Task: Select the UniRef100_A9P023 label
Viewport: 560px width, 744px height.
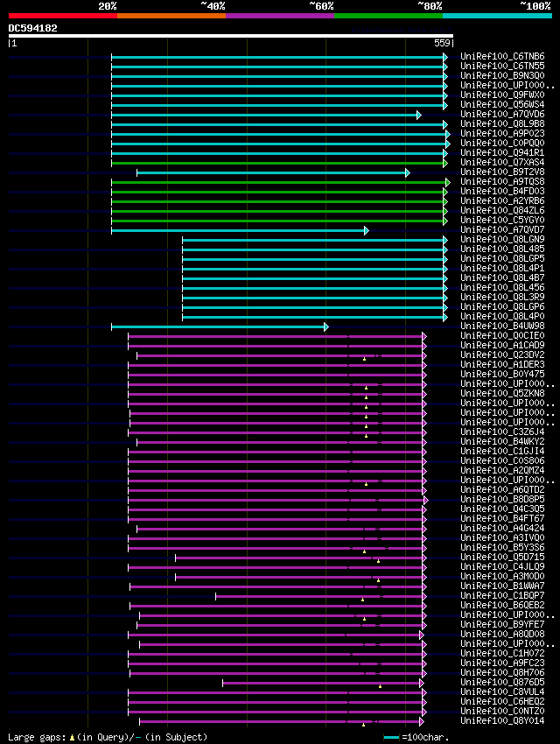Action: point(502,133)
